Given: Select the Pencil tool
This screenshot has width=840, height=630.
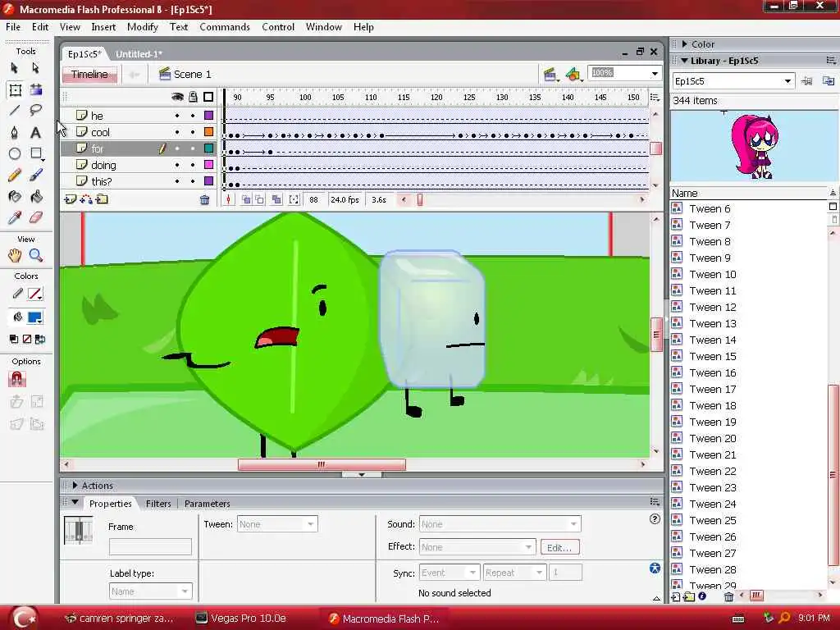Looking at the screenshot, I should coord(15,176).
